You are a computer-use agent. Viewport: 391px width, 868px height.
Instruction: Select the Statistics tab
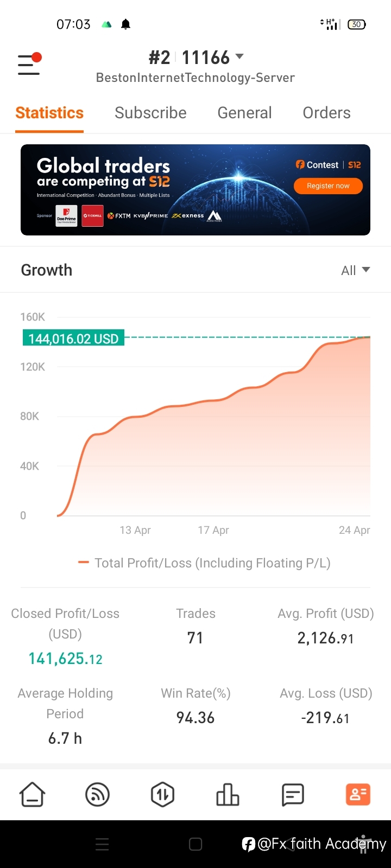coord(49,113)
